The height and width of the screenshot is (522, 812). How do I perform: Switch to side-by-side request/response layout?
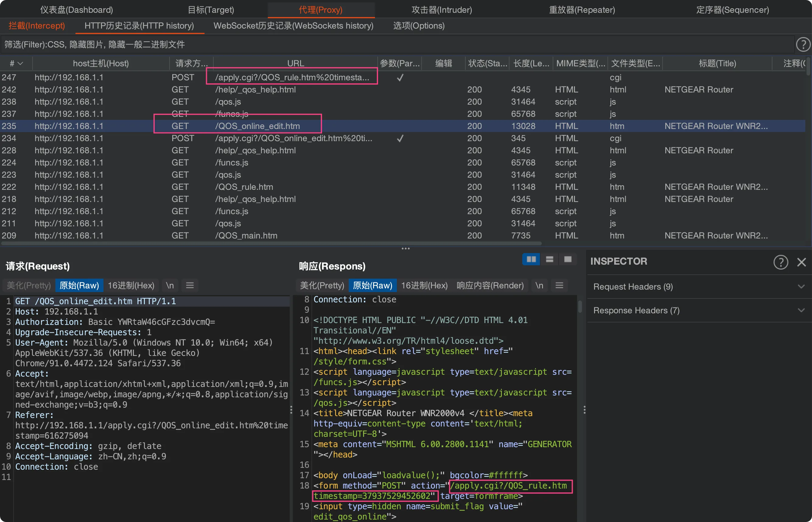pos(531,259)
